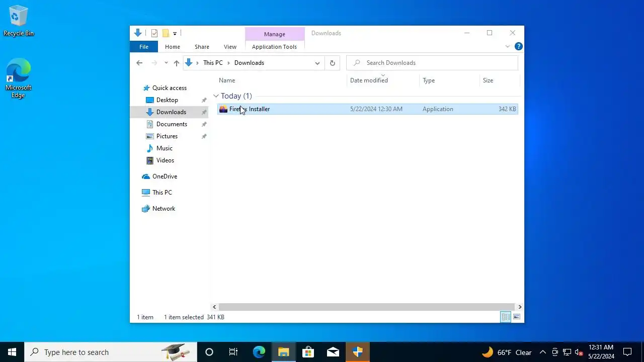Viewport: 644px width, 362px height.
Task: Select Network in the navigation pane
Action: tap(164, 209)
